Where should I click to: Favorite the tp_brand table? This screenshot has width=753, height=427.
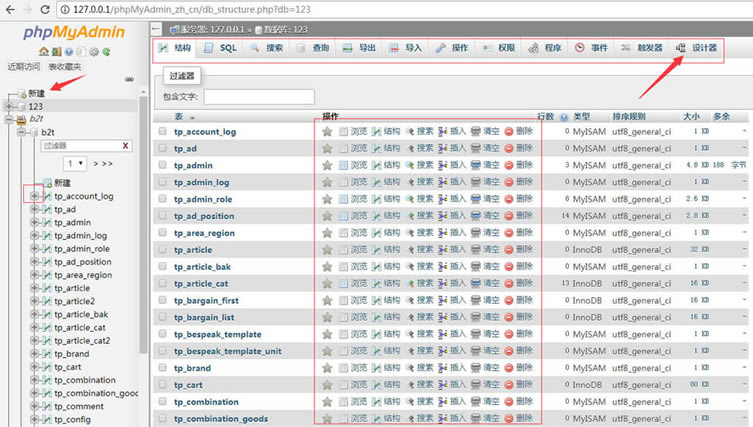click(x=327, y=368)
